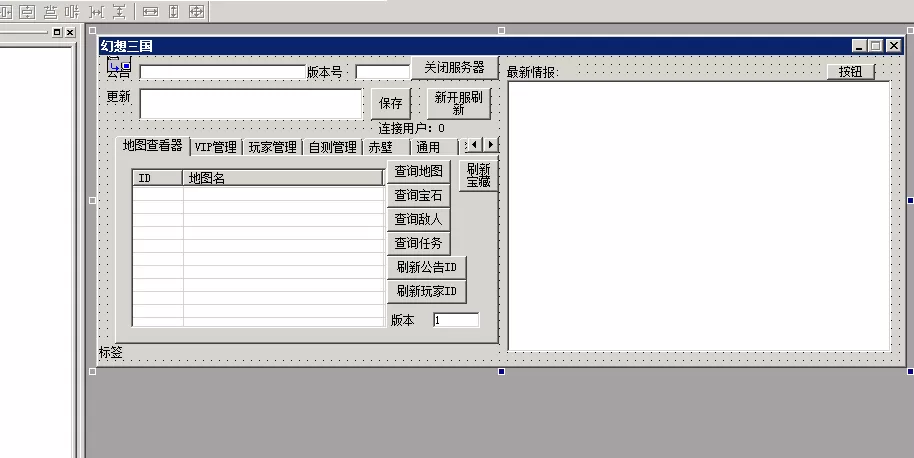This screenshot has width=914, height=458.
Task: Click the make same height icon
Action: coord(174,11)
